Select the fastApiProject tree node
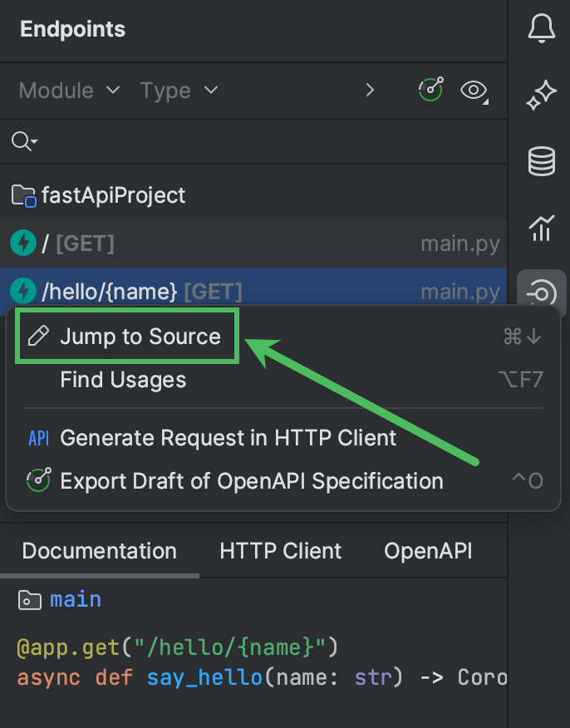This screenshot has width=570, height=728. click(108, 194)
